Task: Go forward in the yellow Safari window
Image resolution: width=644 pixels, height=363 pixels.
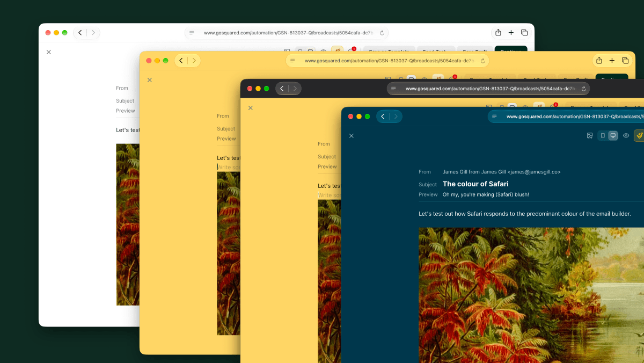Action: click(x=194, y=61)
